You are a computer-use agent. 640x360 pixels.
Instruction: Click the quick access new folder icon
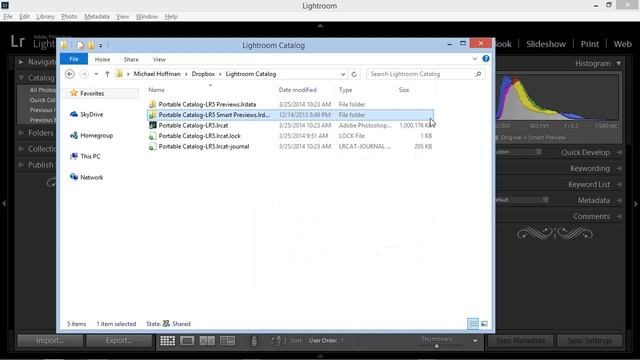pyautogui.click(x=91, y=45)
